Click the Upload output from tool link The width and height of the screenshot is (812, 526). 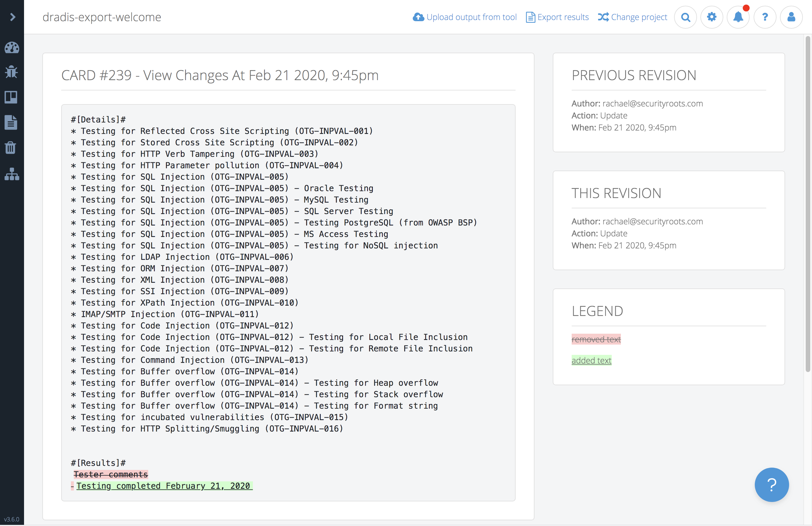click(465, 17)
